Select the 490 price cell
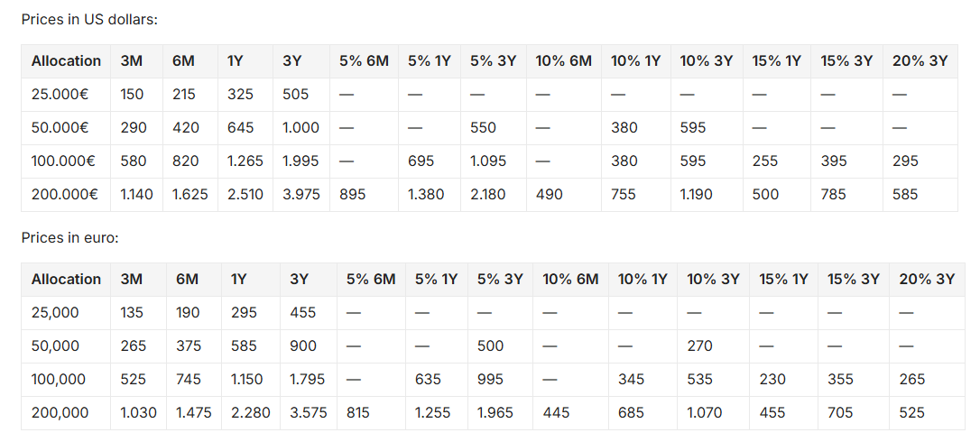This screenshot has height=442, width=980. tap(550, 194)
